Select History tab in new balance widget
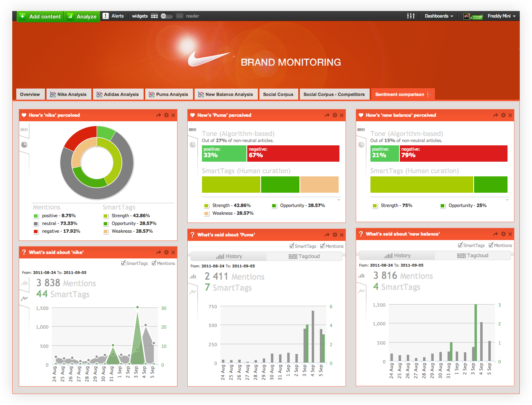The image size is (532, 405). pyautogui.click(x=397, y=256)
